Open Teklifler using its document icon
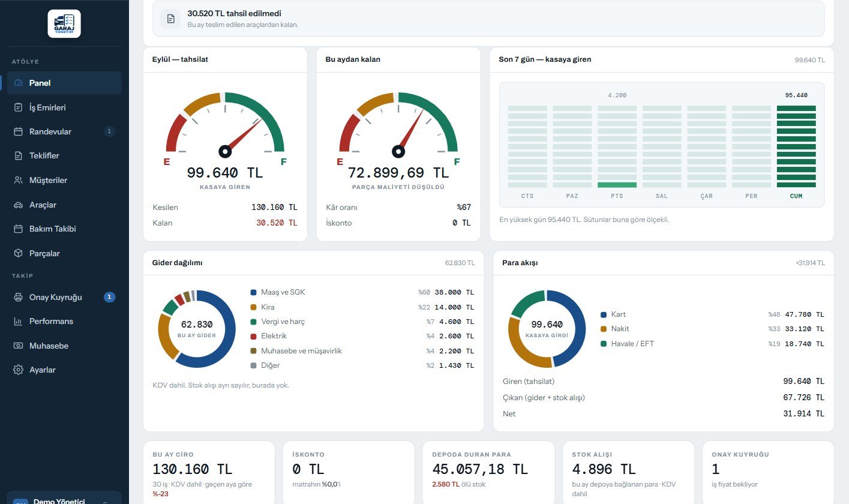This screenshot has height=504, width=849. [18, 155]
